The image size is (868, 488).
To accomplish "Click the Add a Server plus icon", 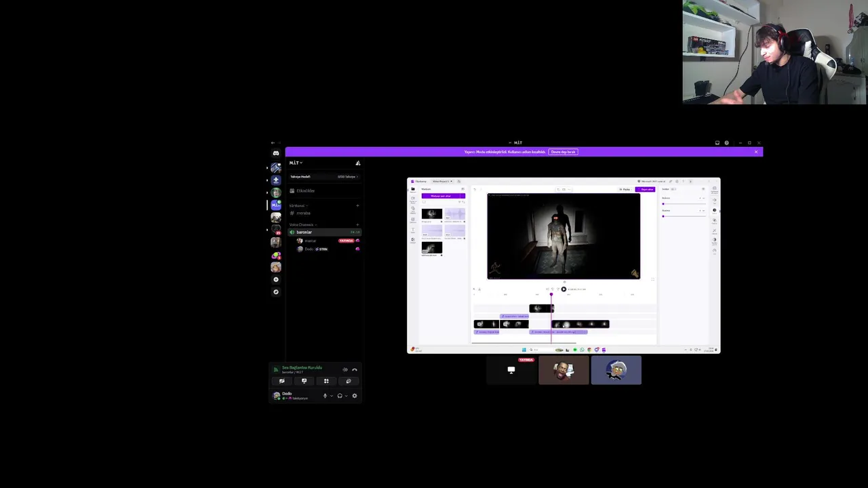I will pos(276,279).
